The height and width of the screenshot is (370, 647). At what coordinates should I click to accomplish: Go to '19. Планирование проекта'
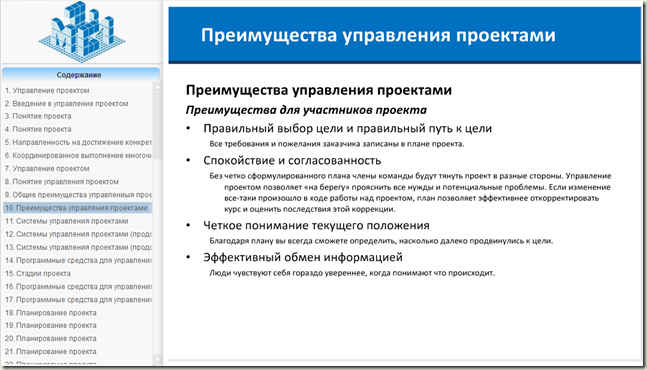[51, 325]
